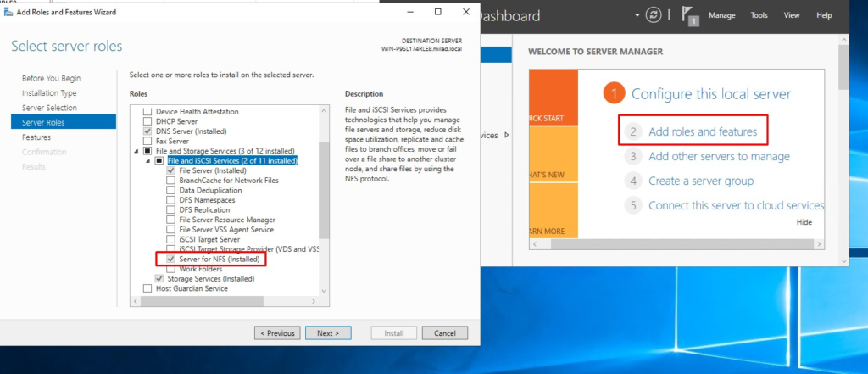The height and width of the screenshot is (374, 868).
Task: Maximize the Add Roles wizard window
Action: [x=438, y=12]
